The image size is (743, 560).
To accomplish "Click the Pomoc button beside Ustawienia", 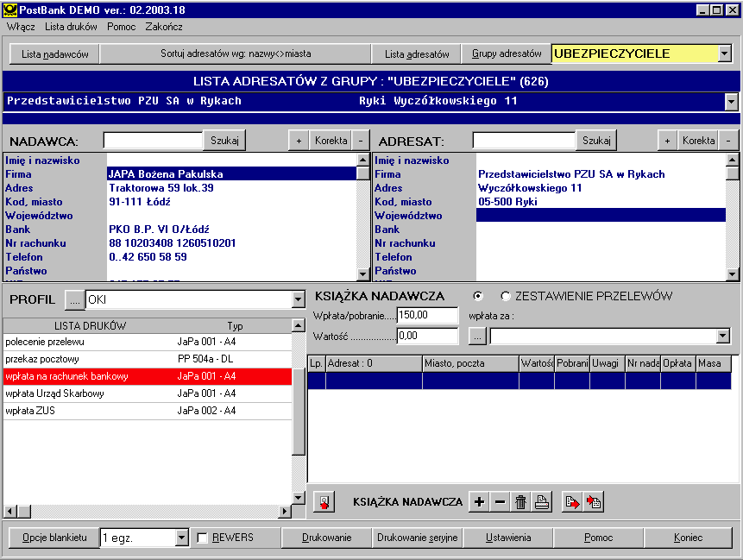I will pyautogui.click(x=599, y=538).
